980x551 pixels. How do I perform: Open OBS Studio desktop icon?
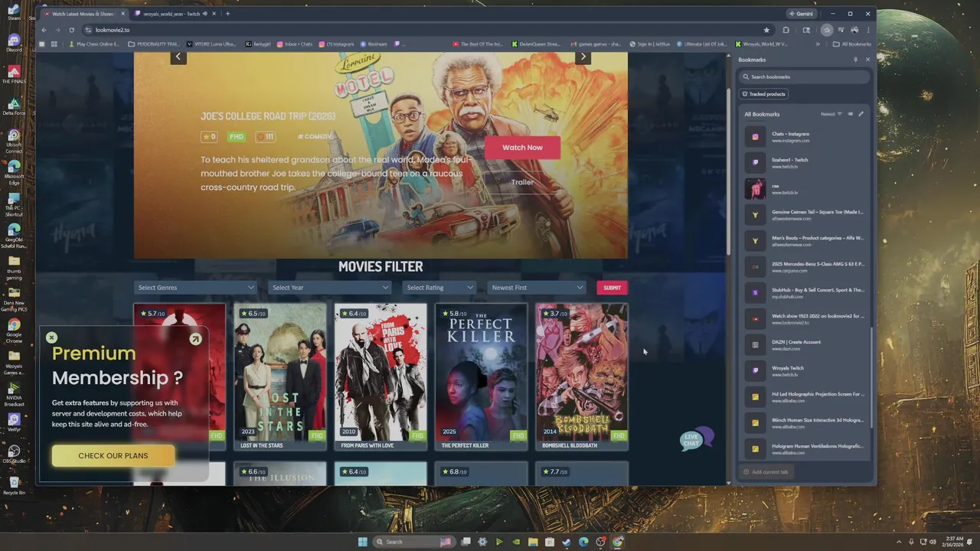coord(14,454)
